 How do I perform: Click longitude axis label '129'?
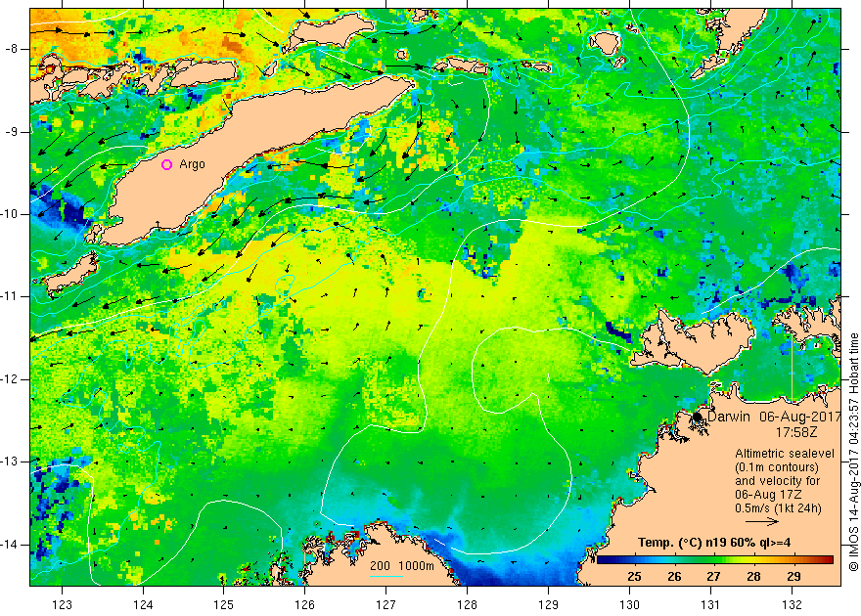548,605
